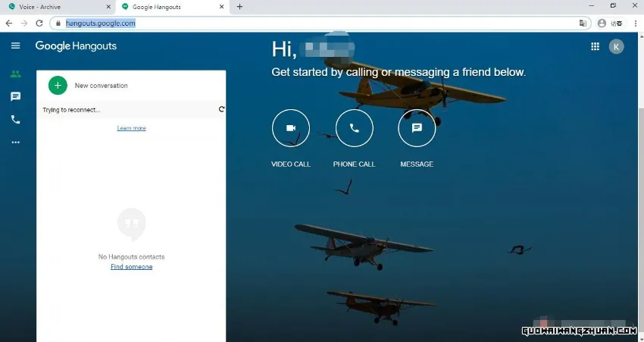
Task: Select the Google Hangouts tab
Action: [173, 7]
